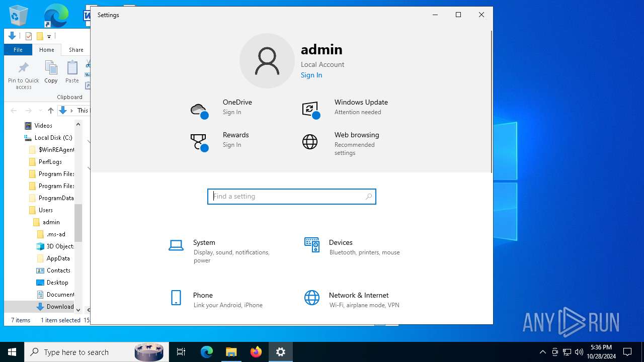Launch Firefox from the taskbar

tap(256, 352)
